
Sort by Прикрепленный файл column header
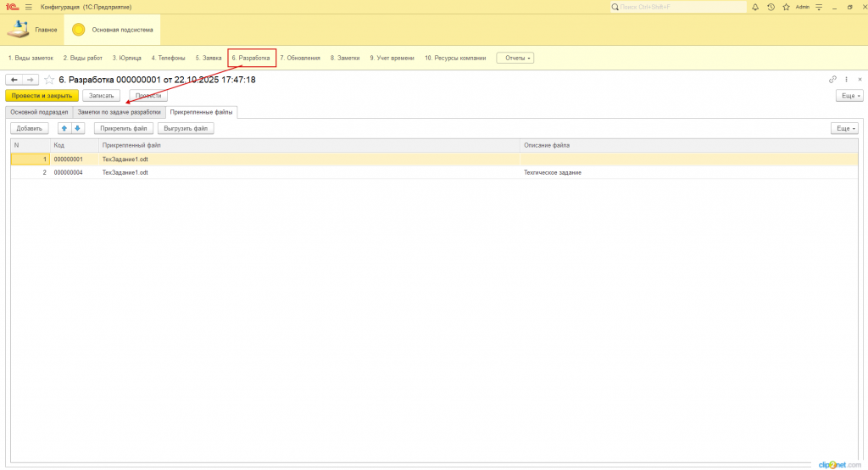pos(309,145)
